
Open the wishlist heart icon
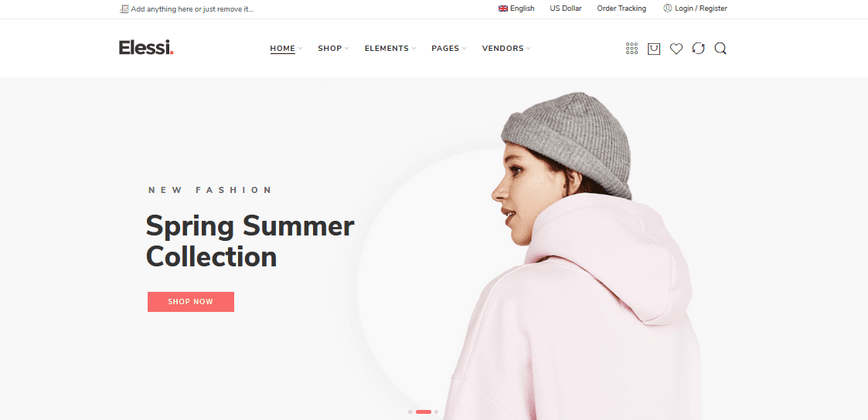(676, 49)
